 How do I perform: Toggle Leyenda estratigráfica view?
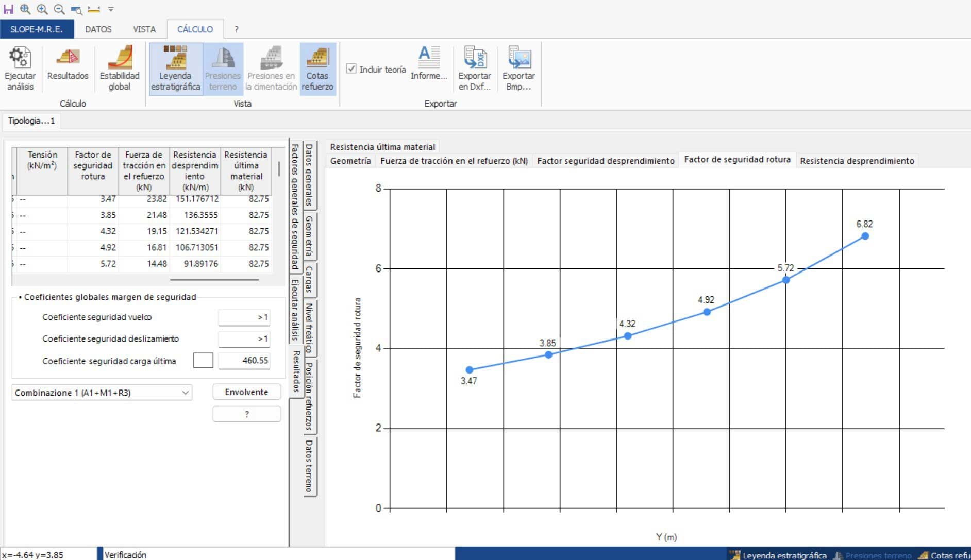[x=175, y=58]
